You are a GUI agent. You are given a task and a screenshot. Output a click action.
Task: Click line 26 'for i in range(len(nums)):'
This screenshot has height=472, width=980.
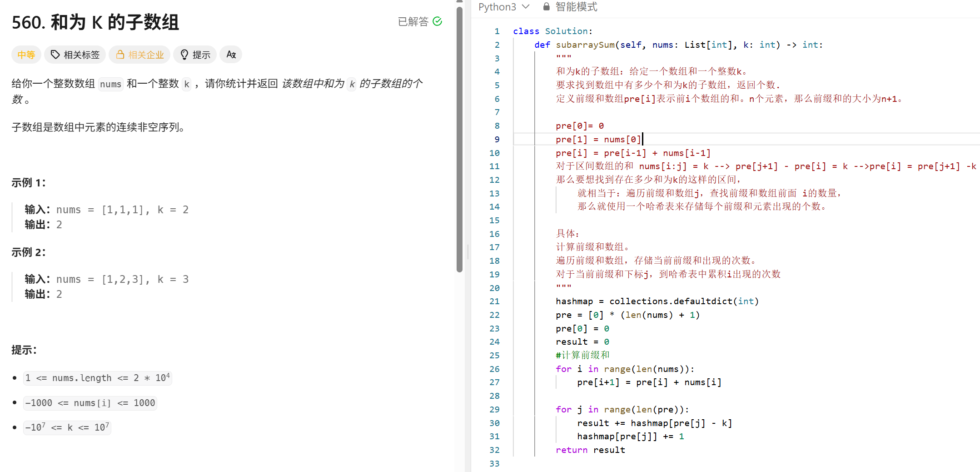point(625,369)
